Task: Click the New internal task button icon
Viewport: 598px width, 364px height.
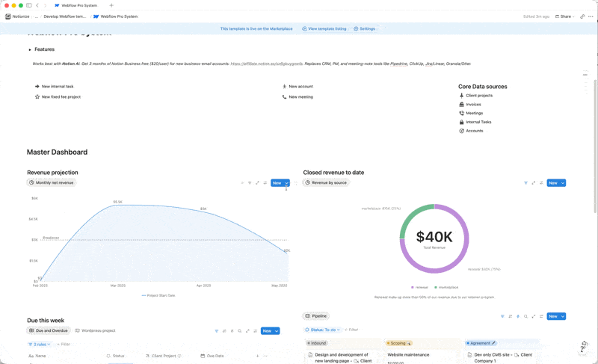Action: point(37,87)
